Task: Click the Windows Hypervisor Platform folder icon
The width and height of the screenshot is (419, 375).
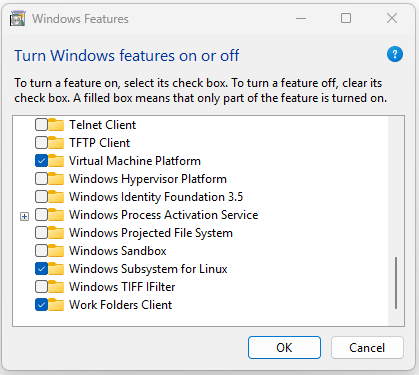Action: (56, 179)
